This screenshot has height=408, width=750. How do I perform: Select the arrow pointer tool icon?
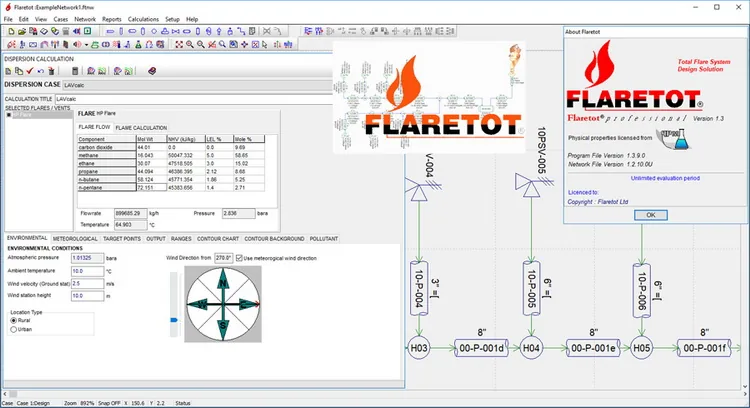point(265,44)
